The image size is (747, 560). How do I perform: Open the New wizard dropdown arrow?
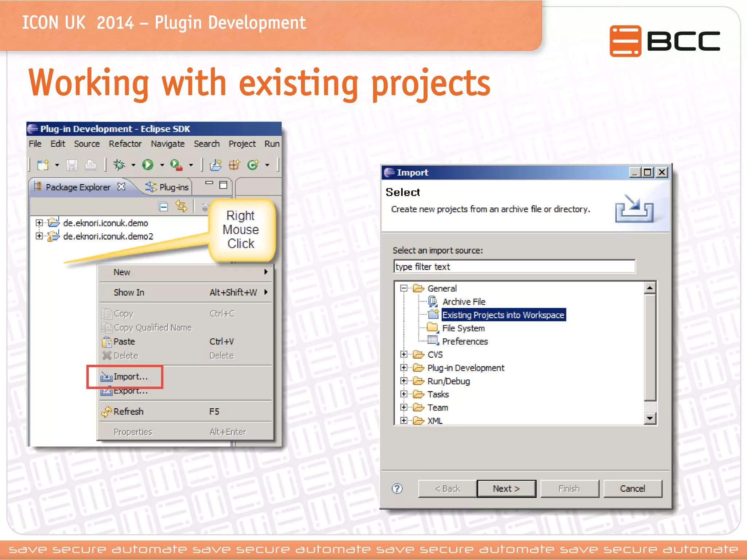[57, 165]
